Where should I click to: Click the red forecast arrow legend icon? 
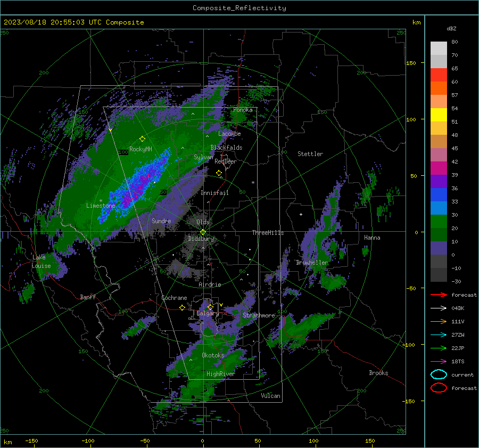439,295
